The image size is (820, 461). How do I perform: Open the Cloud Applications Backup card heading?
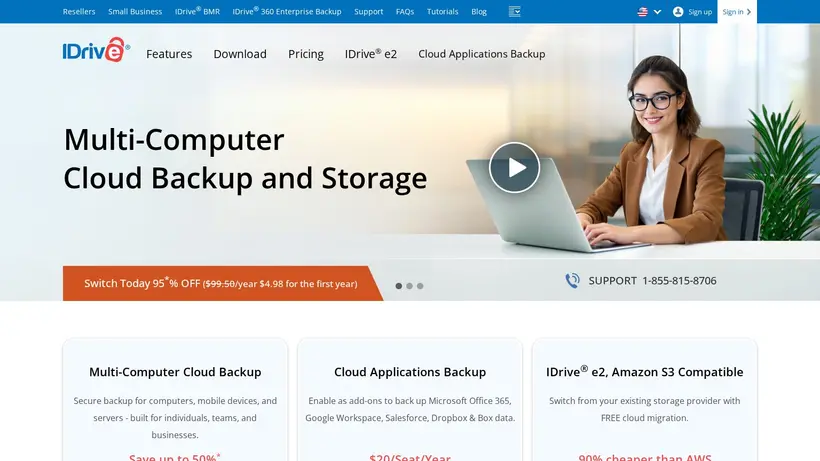(x=410, y=372)
